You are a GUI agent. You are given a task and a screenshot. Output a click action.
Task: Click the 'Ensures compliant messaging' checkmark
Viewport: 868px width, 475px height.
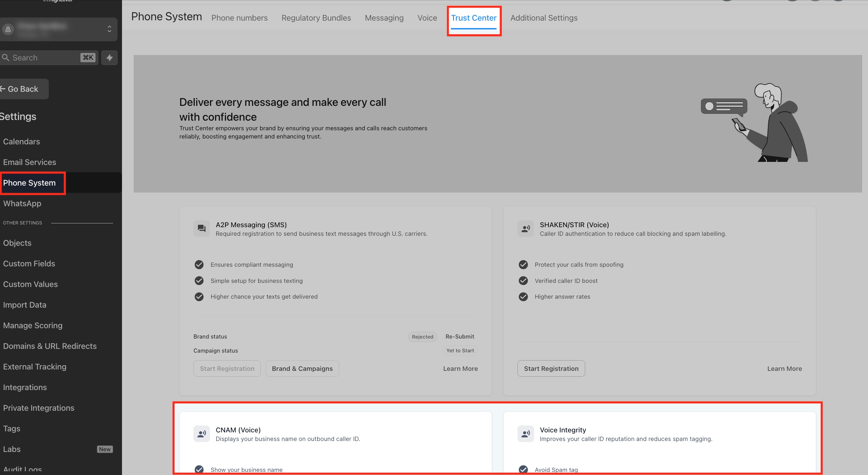[199, 264]
